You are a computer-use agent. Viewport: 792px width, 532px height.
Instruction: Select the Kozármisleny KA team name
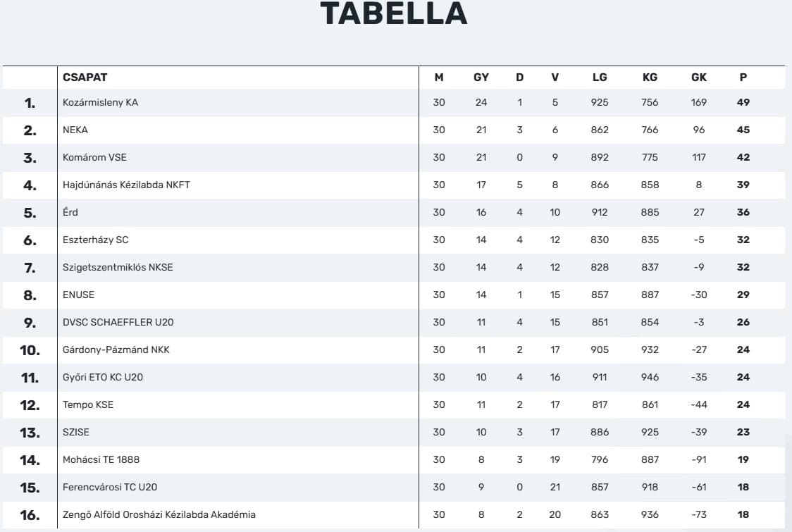click(100, 103)
